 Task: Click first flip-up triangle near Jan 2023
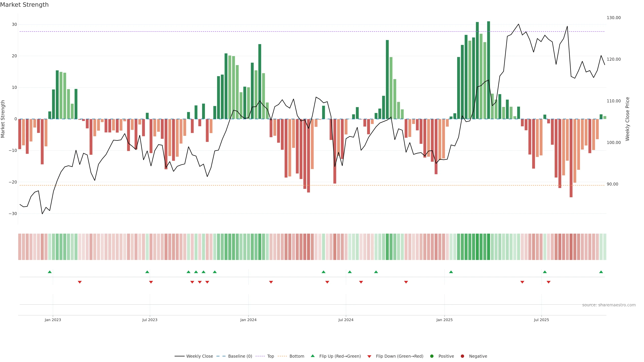click(x=50, y=272)
